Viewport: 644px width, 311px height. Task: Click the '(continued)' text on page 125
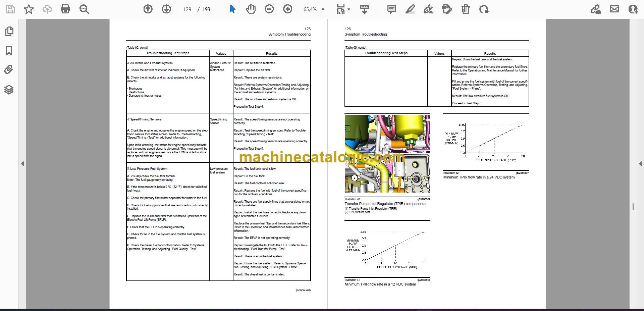(x=303, y=290)
